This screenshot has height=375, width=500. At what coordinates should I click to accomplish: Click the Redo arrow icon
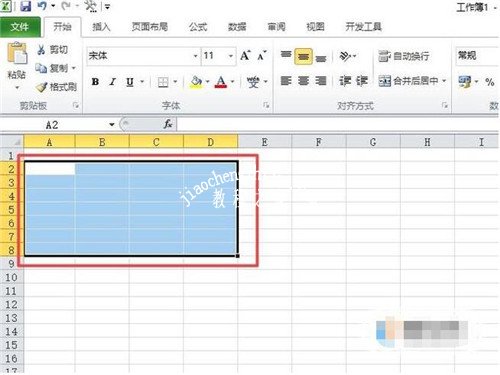point(66,6)
